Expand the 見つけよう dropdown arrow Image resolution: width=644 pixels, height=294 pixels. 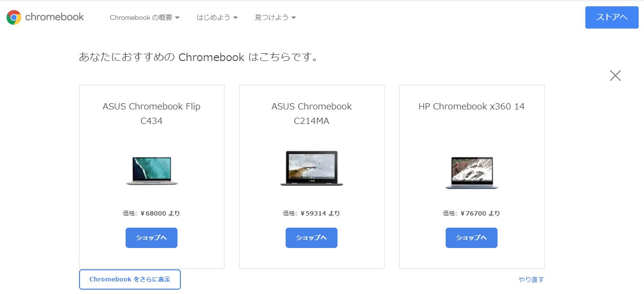point(294,18)
